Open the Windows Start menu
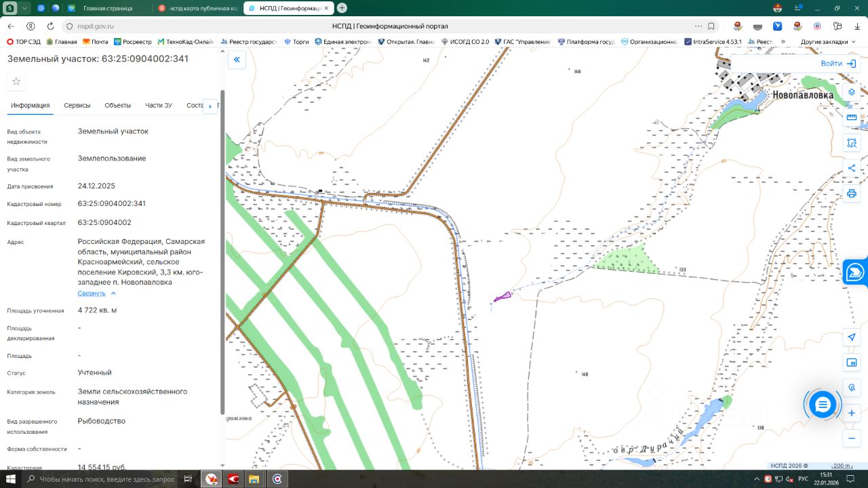 tap(11, 479)
